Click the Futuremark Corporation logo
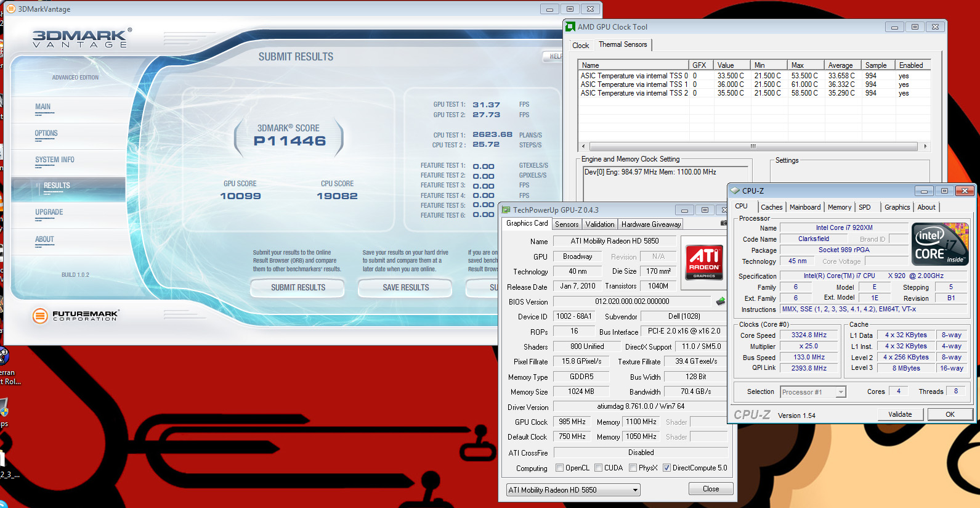The height and width of the screenshot is (508, 980). pyautogui.click(x=75, y=316)
